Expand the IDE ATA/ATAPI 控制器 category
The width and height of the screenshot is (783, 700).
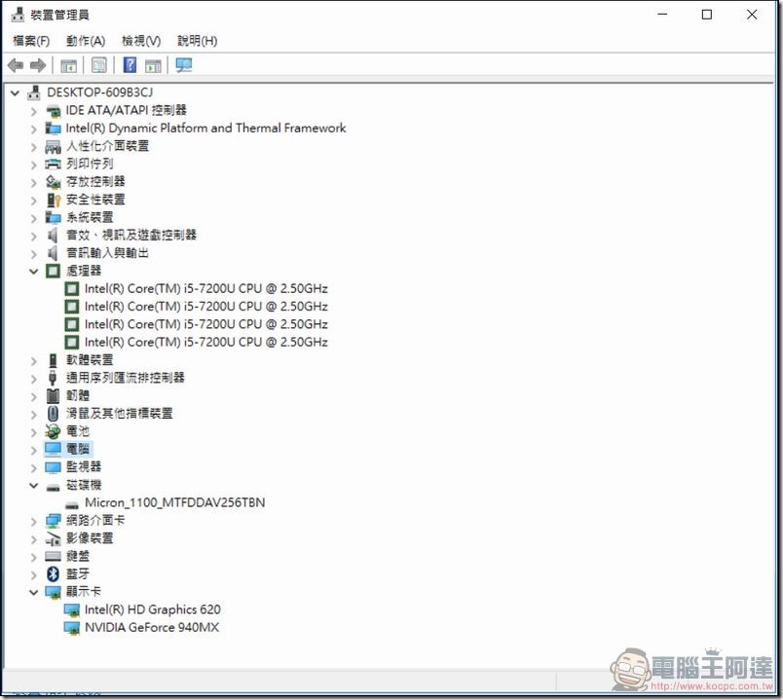33,111
